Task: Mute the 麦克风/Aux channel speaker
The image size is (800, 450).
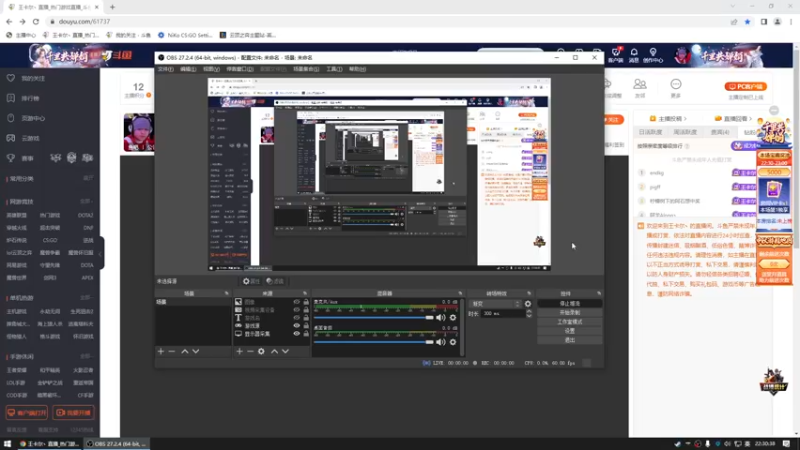Action: [x=441, y=317]
